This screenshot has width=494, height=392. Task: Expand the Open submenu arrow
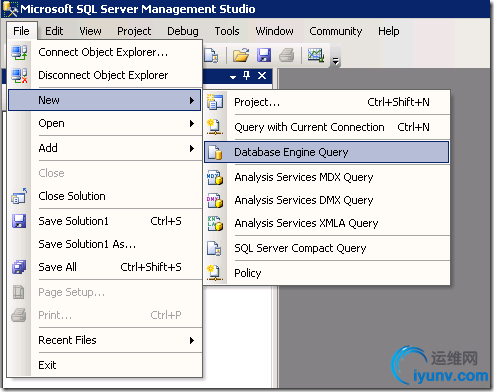[192, 123]
